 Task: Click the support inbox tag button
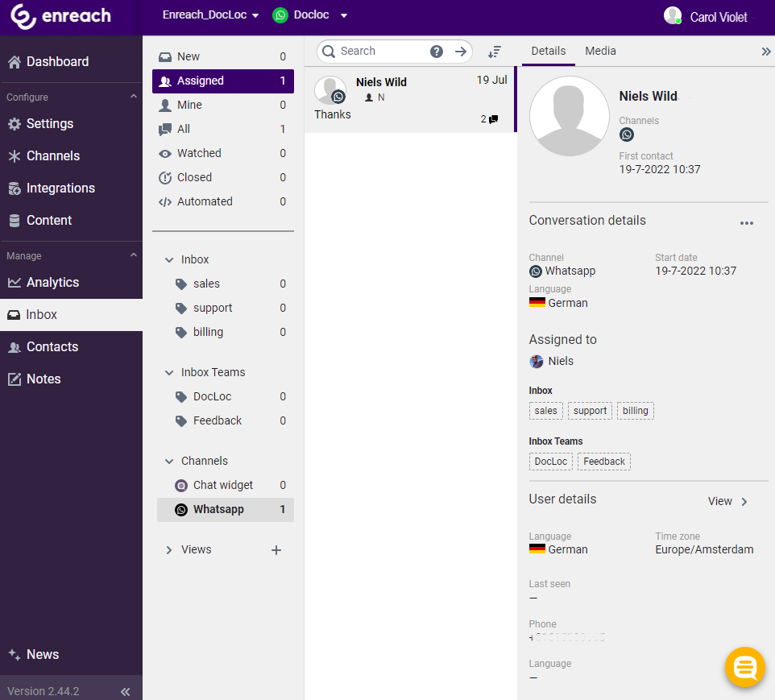coord(590,411)
